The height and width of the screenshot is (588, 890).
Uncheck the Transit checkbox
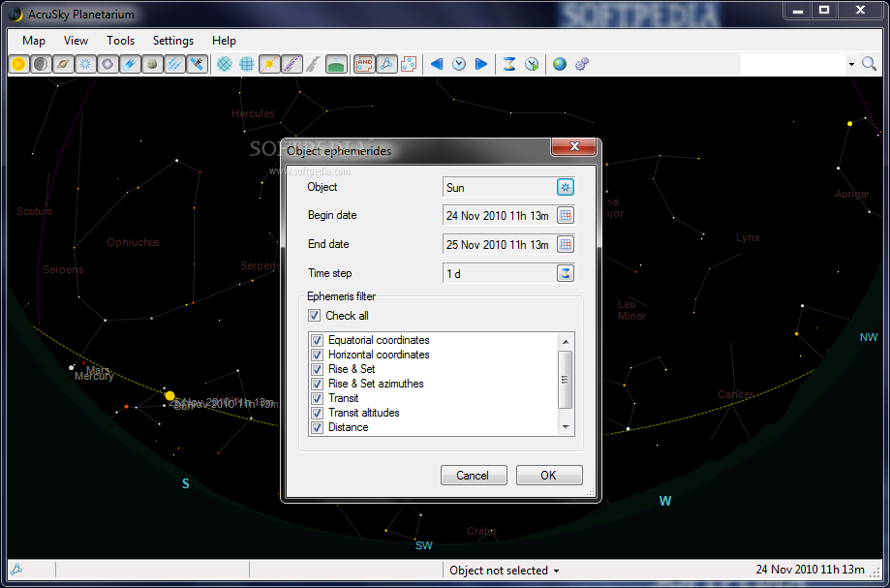click(318, 398)
